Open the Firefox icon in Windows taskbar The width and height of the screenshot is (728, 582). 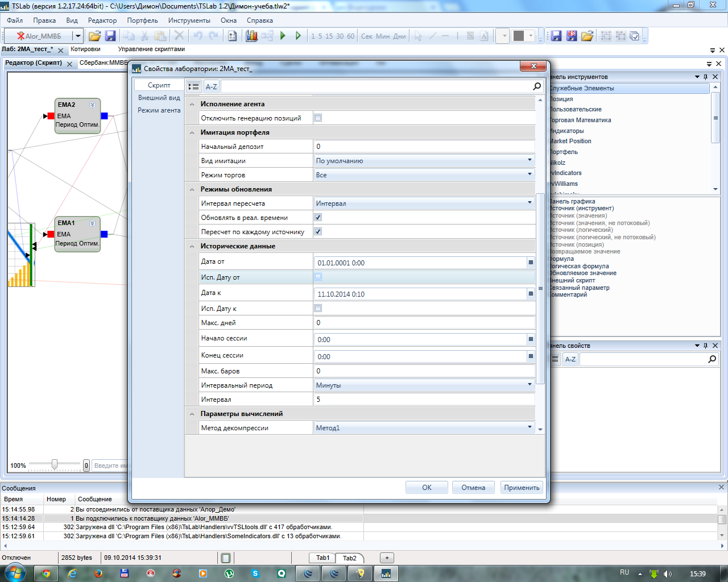(x=98, y=573)
